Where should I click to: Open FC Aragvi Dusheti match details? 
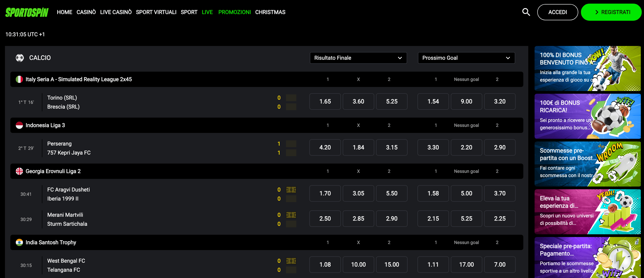68,190
